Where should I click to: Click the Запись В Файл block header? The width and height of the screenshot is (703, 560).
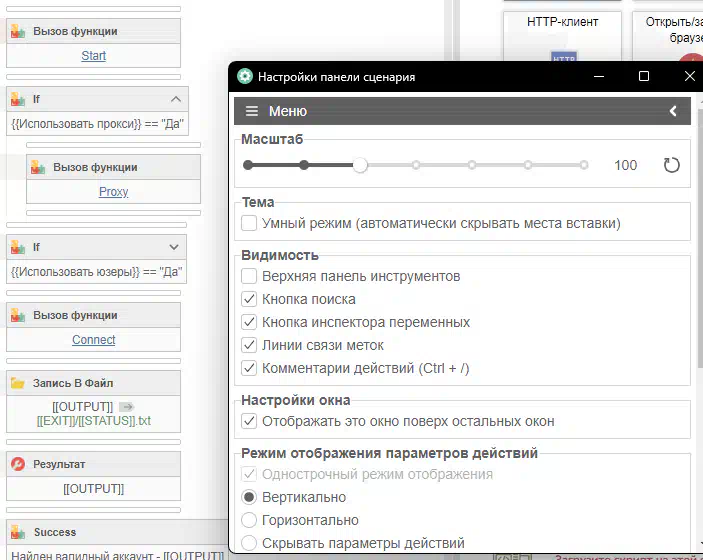[93, 383]
